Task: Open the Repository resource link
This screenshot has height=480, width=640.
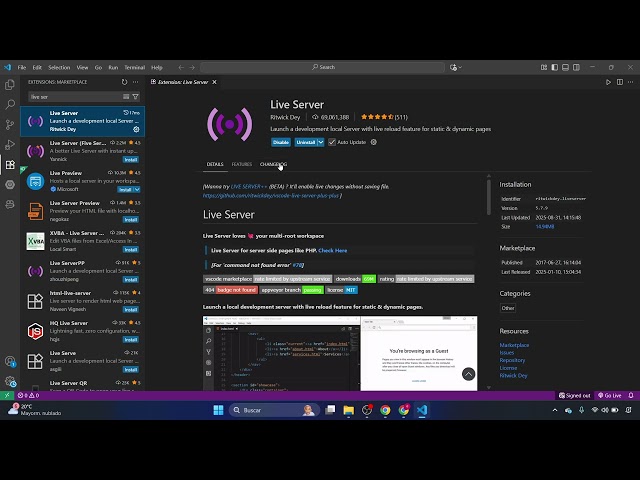Action: click(x=512, y=360)
